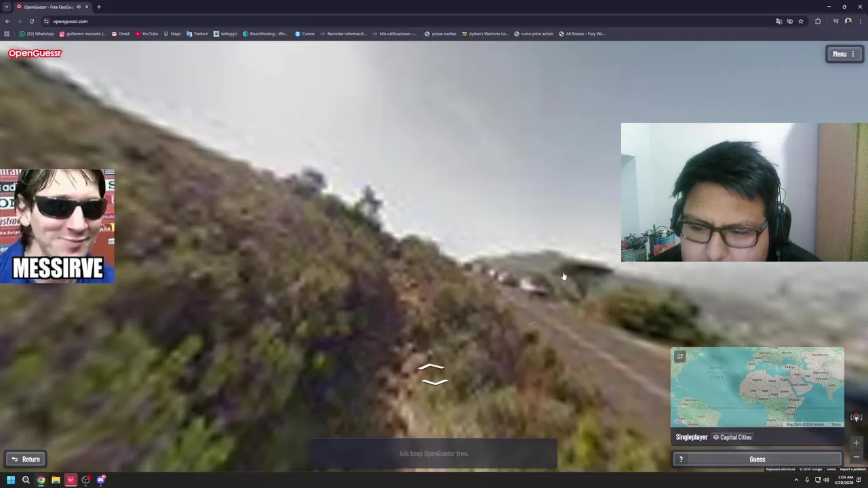
Task: Open taskbar volume control
Action: (x=826, y=480)
